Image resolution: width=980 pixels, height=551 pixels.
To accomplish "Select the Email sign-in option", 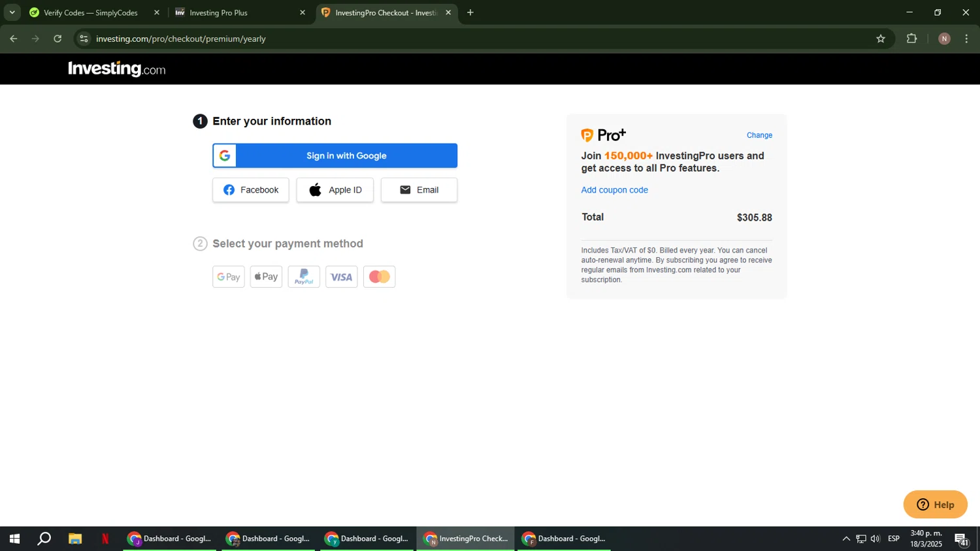I will pos(419,190).
